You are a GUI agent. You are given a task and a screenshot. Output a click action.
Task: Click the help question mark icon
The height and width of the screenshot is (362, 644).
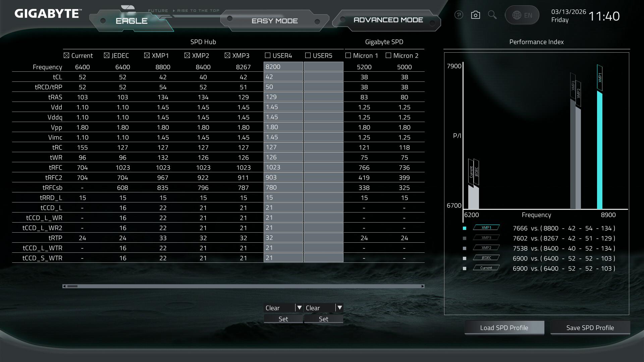coord(459,15)
